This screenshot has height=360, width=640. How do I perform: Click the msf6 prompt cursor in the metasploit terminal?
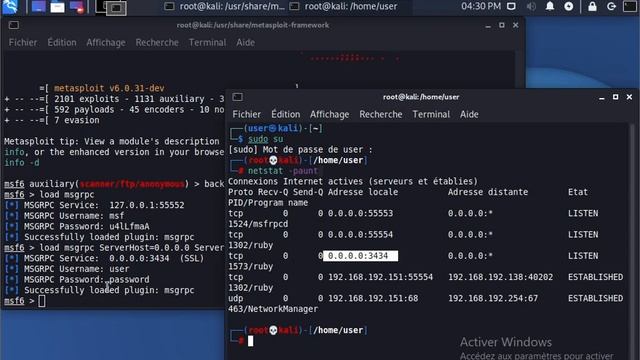[42, 301]
